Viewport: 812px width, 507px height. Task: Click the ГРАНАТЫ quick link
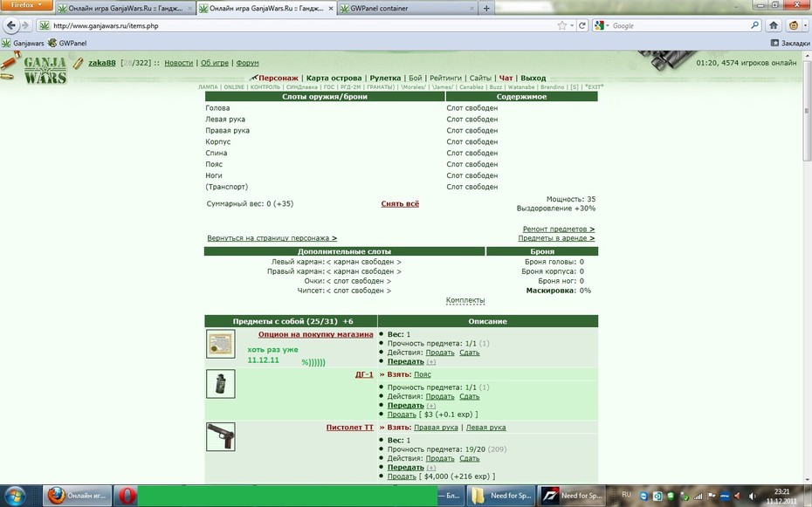(x=381, y=87)
